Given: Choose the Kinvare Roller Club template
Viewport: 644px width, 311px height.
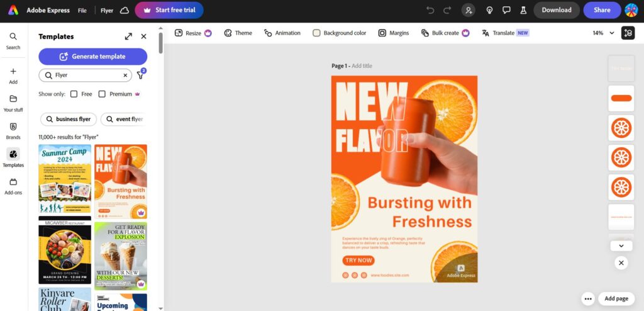Looking at the screenshot, I should [65, 299].
